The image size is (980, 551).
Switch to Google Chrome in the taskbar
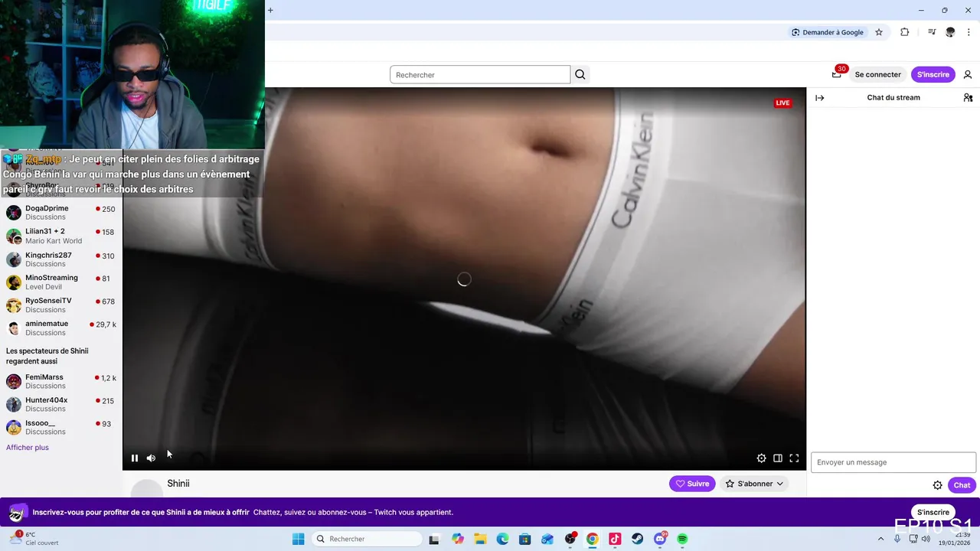click(593, 539)
